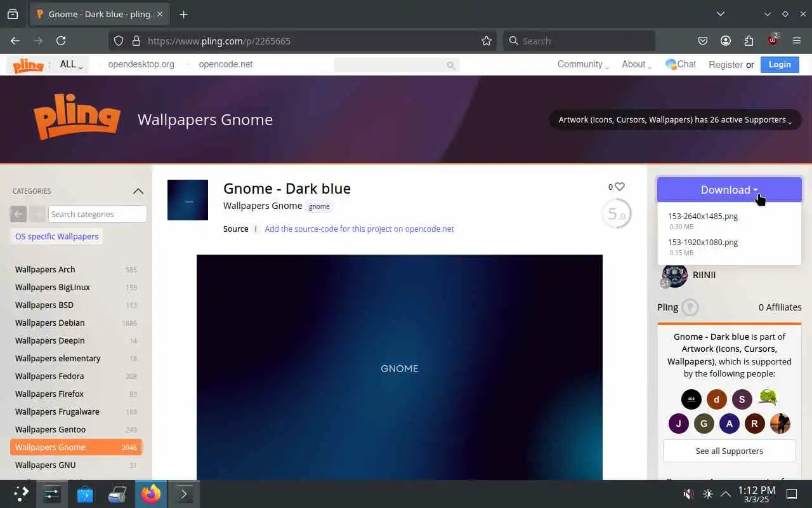Open the list all tabs dropdown
The width and height of the screenshot is (812, 508).
point(721,14)
